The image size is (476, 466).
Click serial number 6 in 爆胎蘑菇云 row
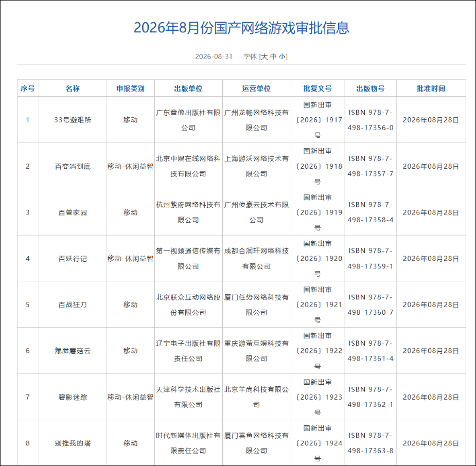point(28,351)
